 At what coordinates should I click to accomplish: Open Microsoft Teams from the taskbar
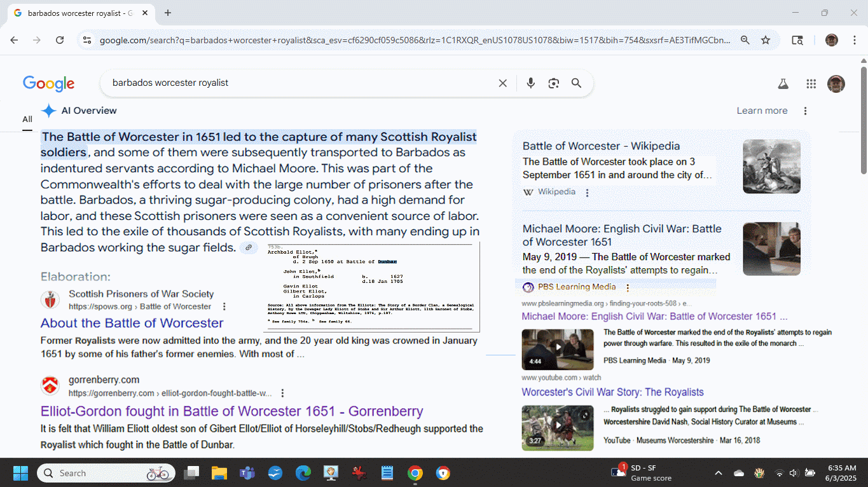pos(247,473)
